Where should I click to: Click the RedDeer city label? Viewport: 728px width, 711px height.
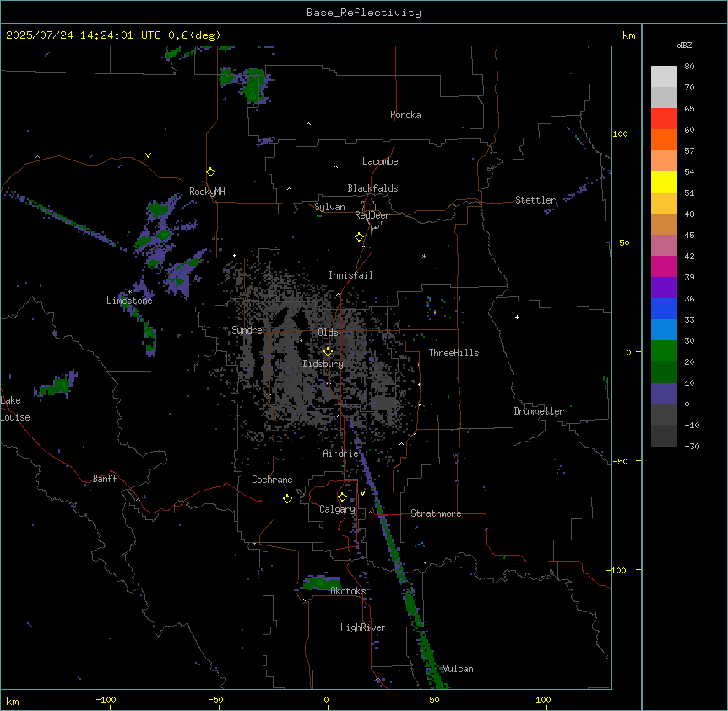(372, 215)
